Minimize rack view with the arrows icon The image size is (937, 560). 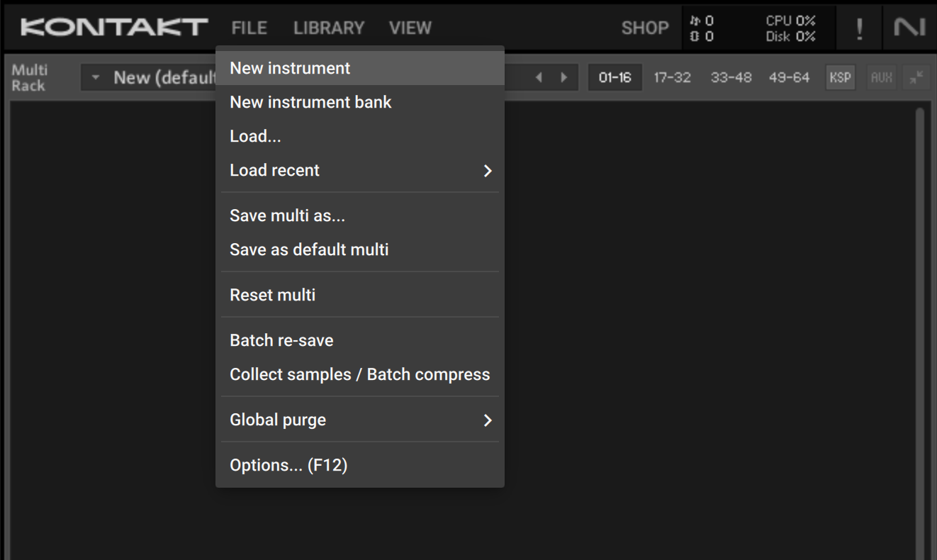point(917,77)
